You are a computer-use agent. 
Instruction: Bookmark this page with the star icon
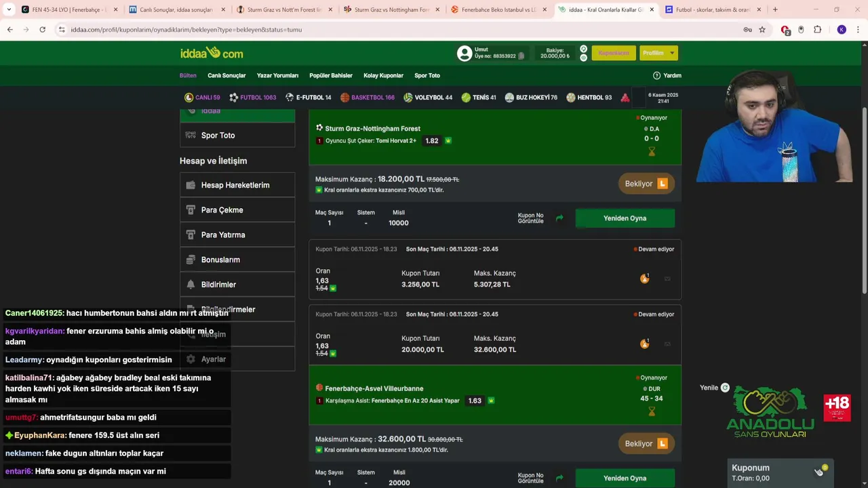pyautogui.click(x=762, y=30)
